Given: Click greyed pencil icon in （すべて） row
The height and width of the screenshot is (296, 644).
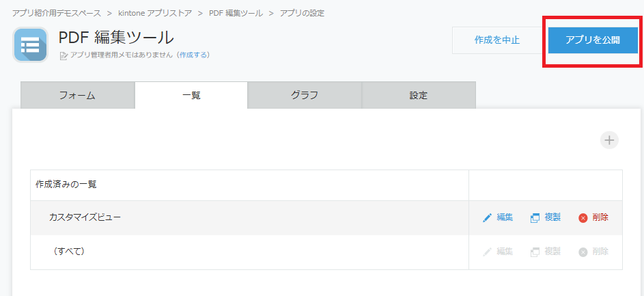Looking at the screenshot, I should tap(487, 252).
